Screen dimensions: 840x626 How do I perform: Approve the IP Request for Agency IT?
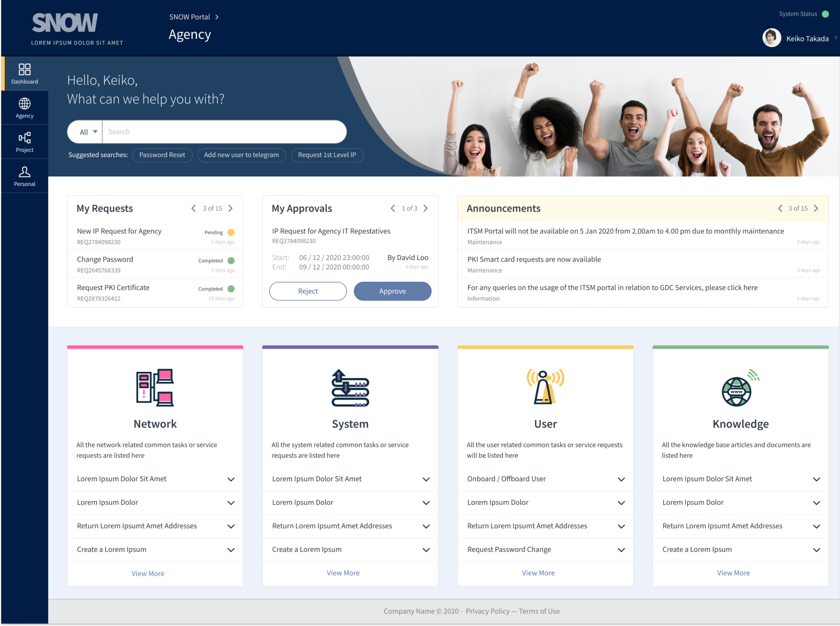(392, 291)
